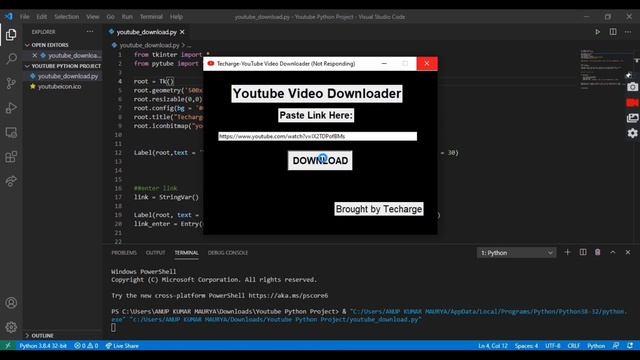Click CRLF end of line setting

tap(573, 346)
